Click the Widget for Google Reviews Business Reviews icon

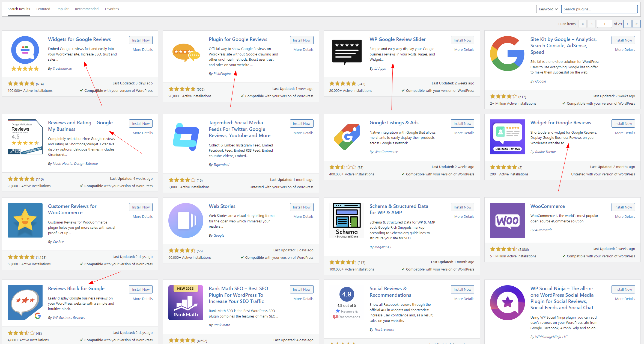(507, 137)
